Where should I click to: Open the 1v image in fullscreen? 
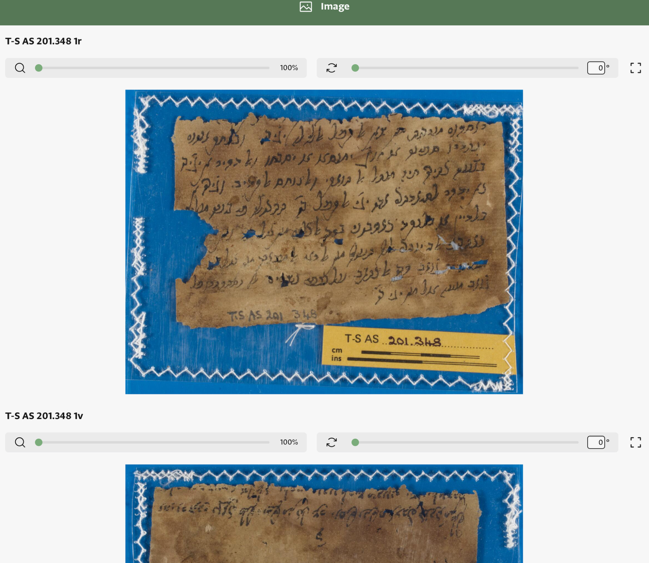[636, 443]
